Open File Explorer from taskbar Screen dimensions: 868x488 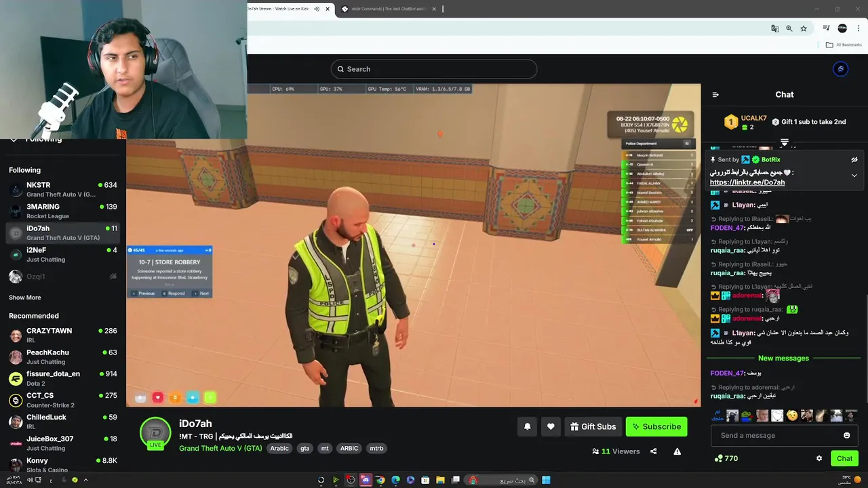440,480
